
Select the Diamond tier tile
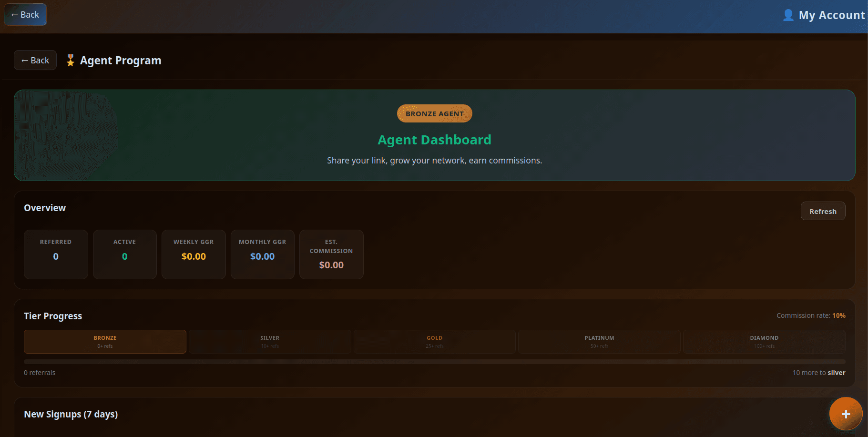pyautogui.click(x=764, y=342)
